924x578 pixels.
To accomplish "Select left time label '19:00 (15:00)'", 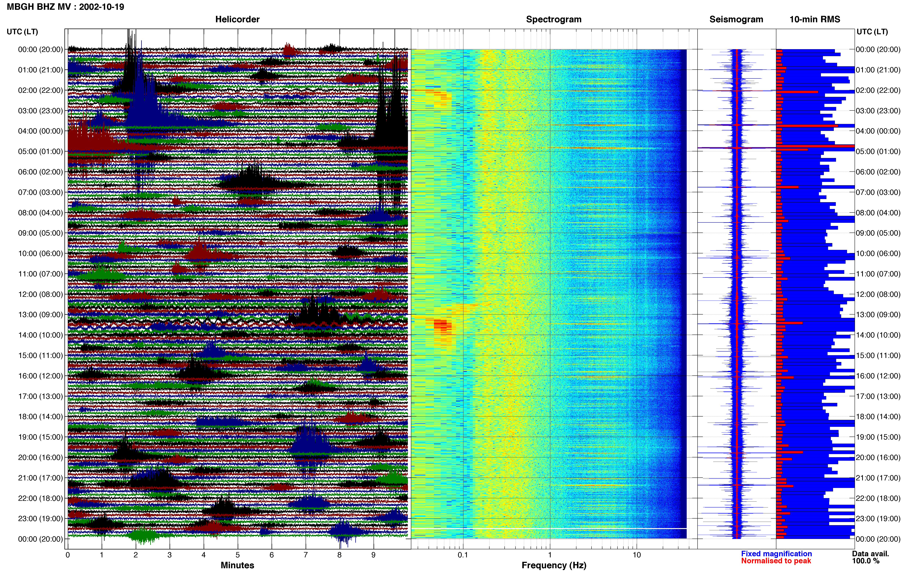I will coord(41,437).
